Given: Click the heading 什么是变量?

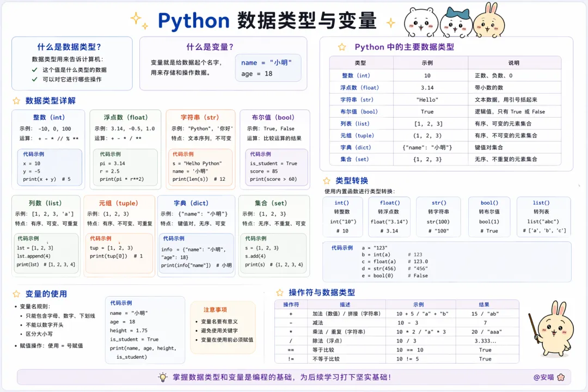Looking at the screenshot, I should pyautogui.click(x=210, y=47).
